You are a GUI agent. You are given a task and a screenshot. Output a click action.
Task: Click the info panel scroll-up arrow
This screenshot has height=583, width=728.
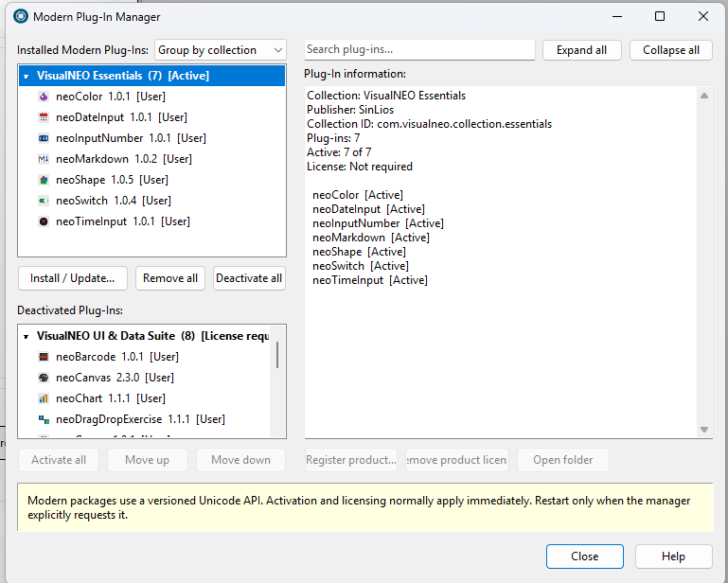[x=704, y=96]
